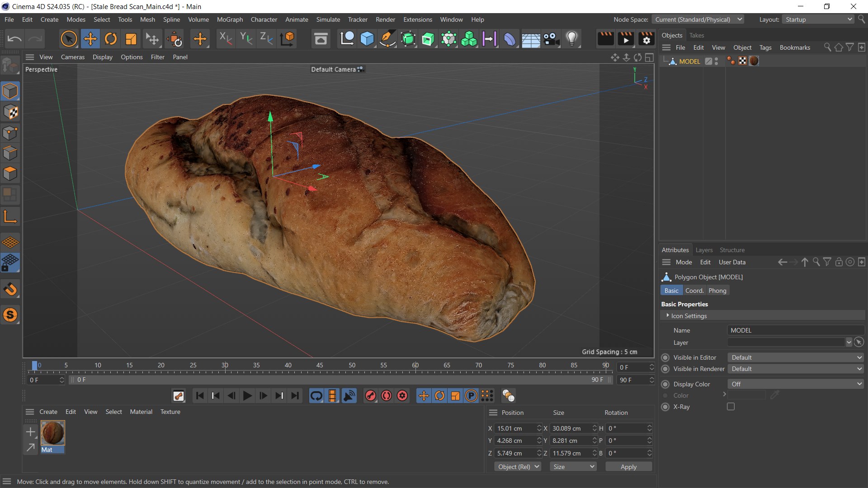Add a Camera object
868x488 pixels.
[x=551, y=39]
